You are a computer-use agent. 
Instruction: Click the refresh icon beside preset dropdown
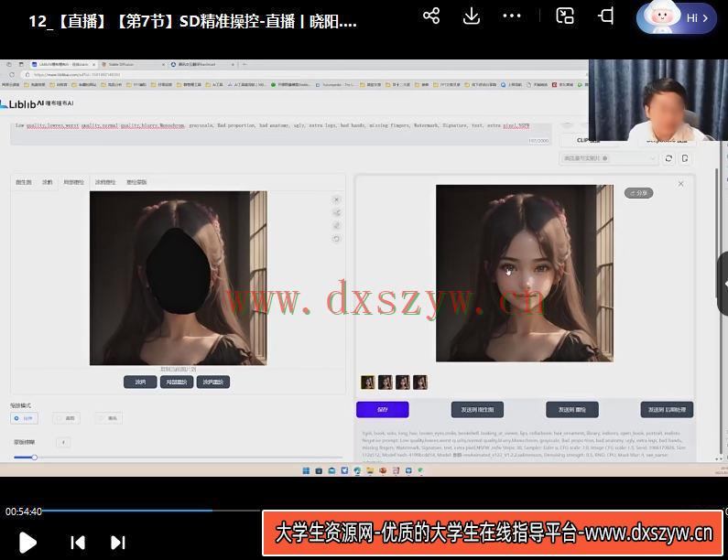(x=668, y=158)
